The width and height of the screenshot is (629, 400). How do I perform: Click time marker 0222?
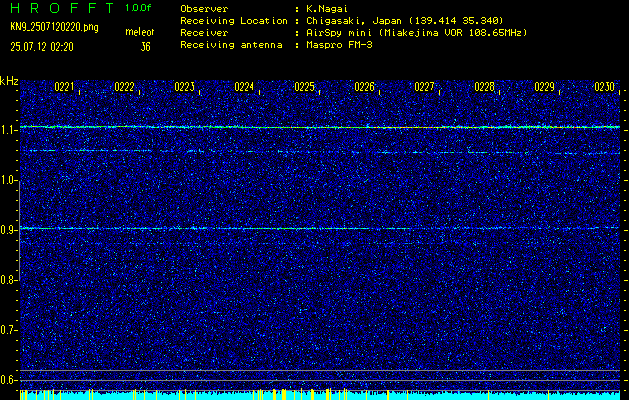coord(124,87)
